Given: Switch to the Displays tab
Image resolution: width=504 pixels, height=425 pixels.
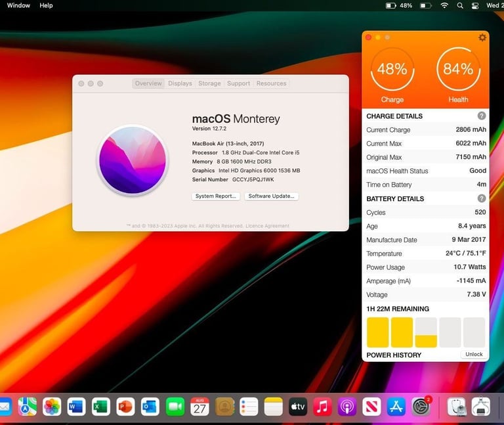Looking at the screenshot, I should click(x=180, y=83).
